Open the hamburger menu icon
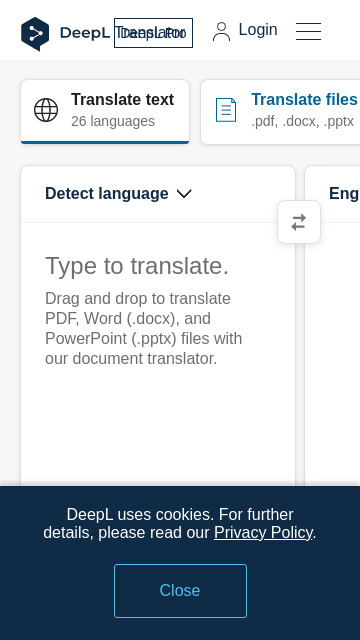 tap(308, 31)
